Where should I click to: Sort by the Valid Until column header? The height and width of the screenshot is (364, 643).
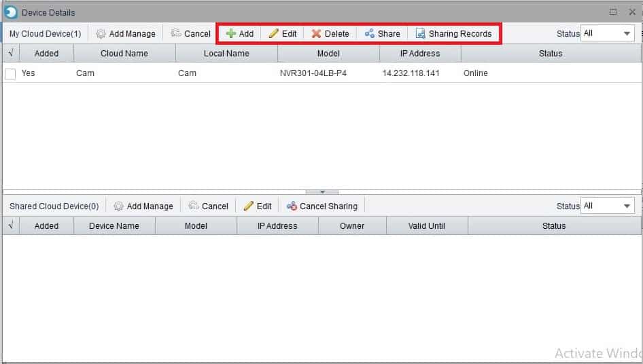[427, 226]
